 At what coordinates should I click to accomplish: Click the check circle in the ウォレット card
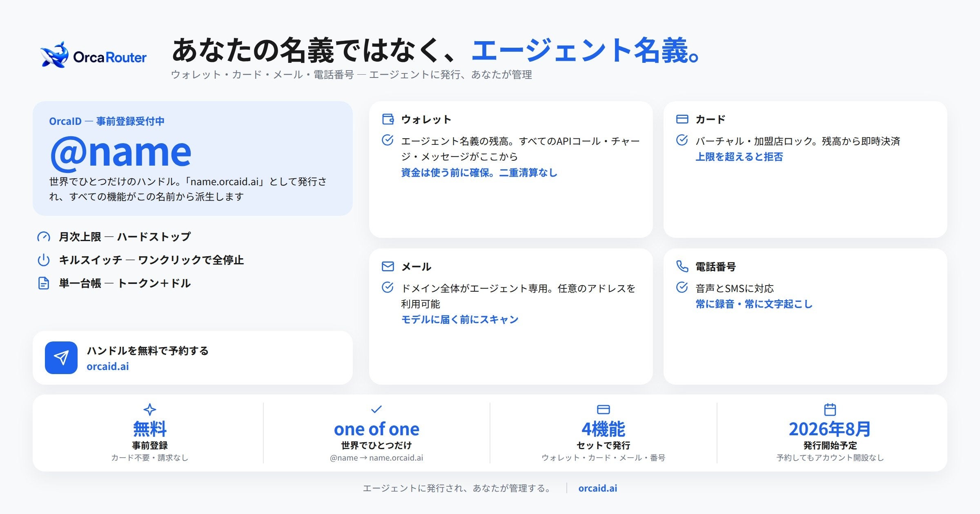(x=388, y=140)
